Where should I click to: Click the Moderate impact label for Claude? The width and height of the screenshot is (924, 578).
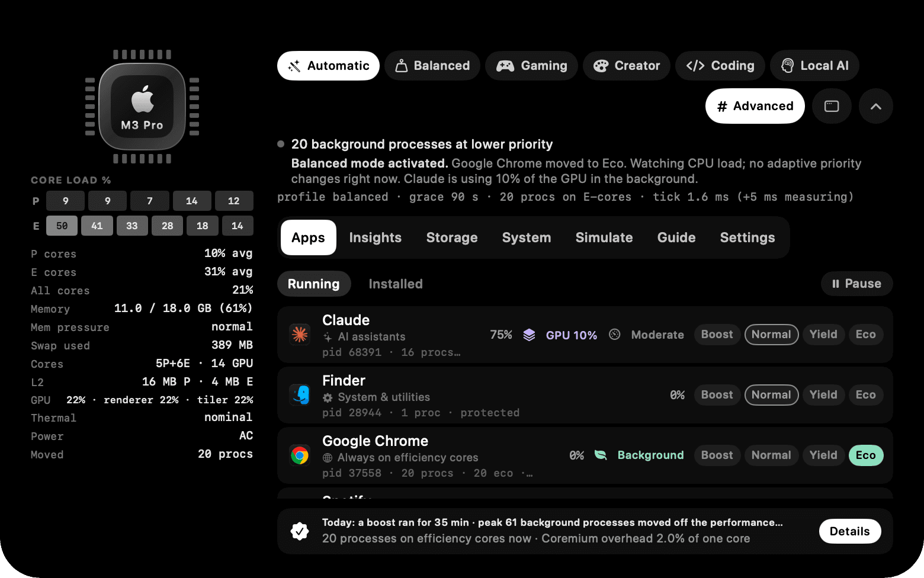coord(657,335)
